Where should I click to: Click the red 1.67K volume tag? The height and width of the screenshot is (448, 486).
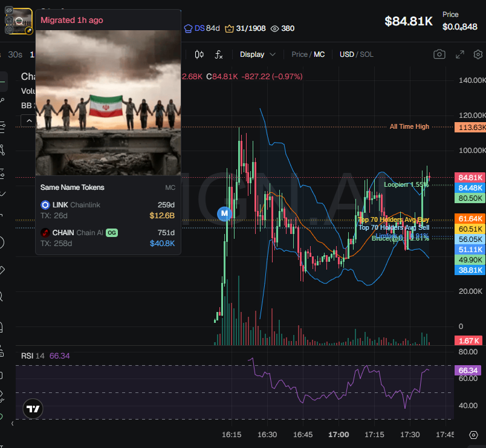468,340
